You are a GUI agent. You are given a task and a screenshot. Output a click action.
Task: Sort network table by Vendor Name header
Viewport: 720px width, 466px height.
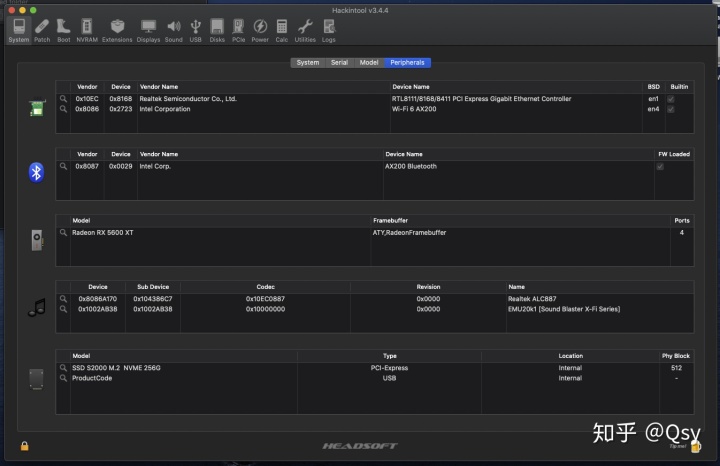tap(159, 87)
